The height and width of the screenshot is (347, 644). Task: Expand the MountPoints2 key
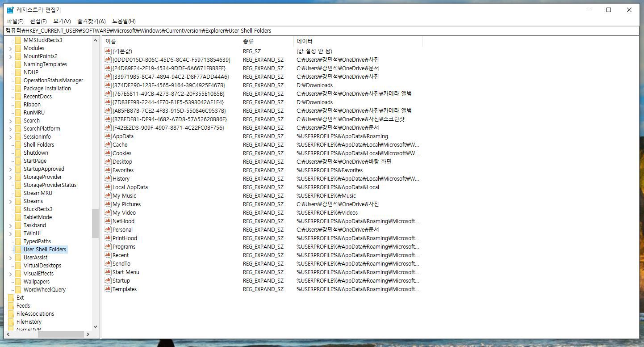(11, 56)
